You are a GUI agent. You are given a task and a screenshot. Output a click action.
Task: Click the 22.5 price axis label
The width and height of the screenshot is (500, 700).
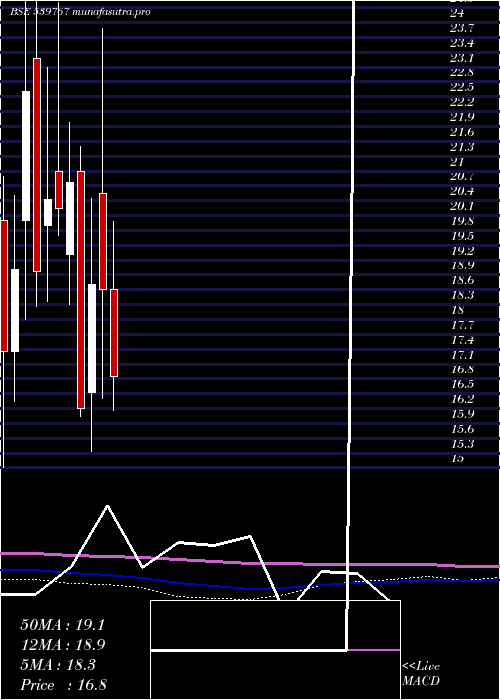pos(462,88)
